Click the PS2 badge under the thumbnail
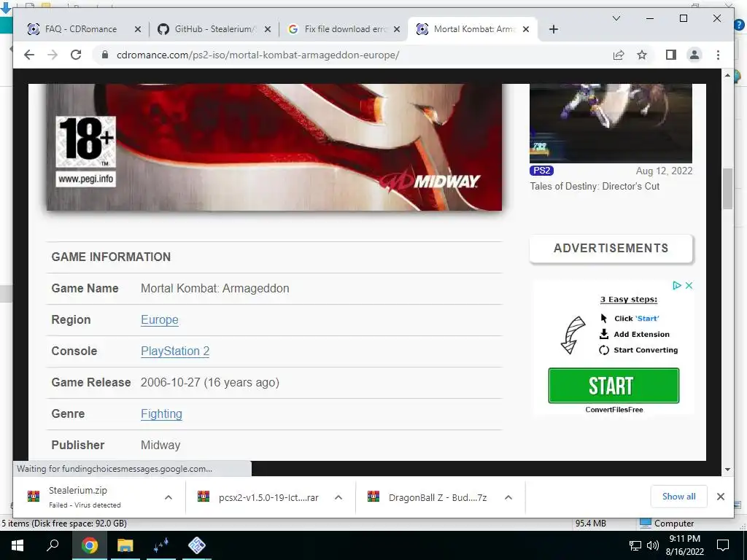The height and width of the screenshot is (560, 747). coord(541,171)
